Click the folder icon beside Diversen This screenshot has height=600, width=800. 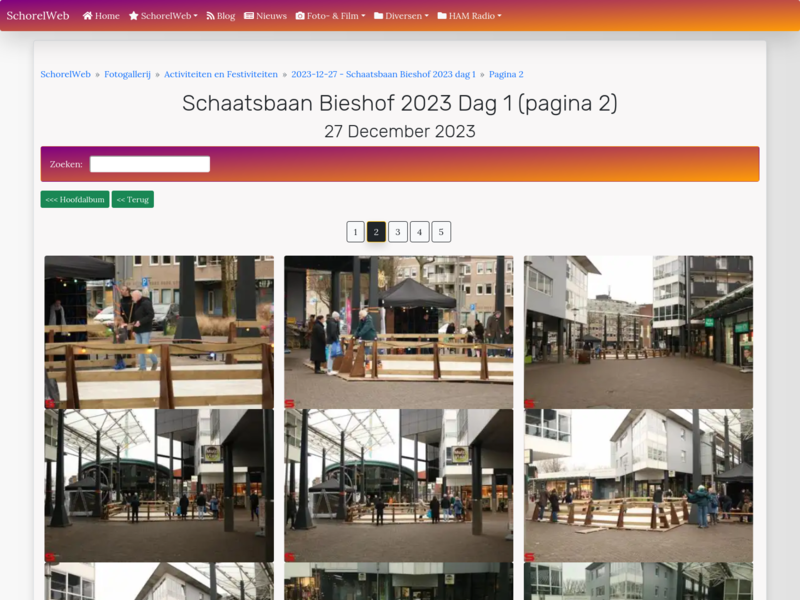pos(379,16)
